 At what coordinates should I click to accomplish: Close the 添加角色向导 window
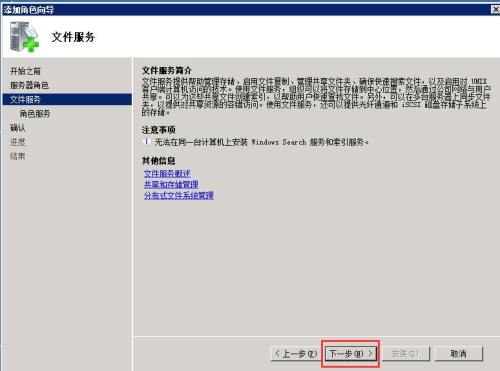click(496, 10)
